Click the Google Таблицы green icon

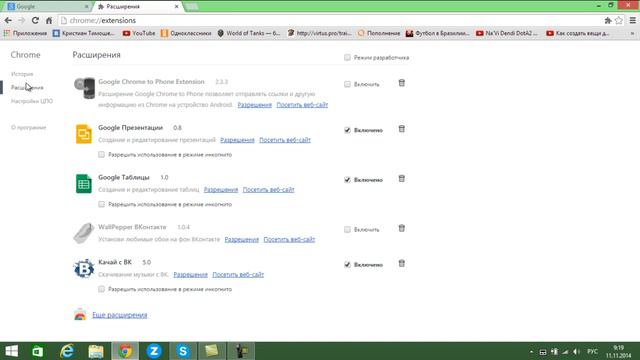pyautogui.click(x=84, y=183)
